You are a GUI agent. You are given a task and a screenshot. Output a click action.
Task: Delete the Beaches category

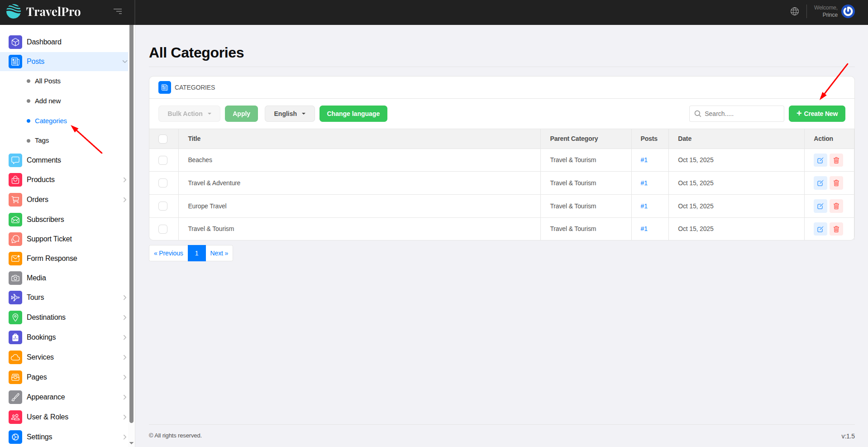pos(836,160)
